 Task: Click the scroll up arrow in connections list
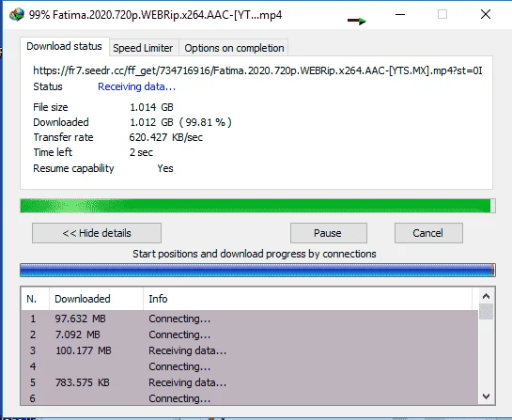tap(486, 296)
